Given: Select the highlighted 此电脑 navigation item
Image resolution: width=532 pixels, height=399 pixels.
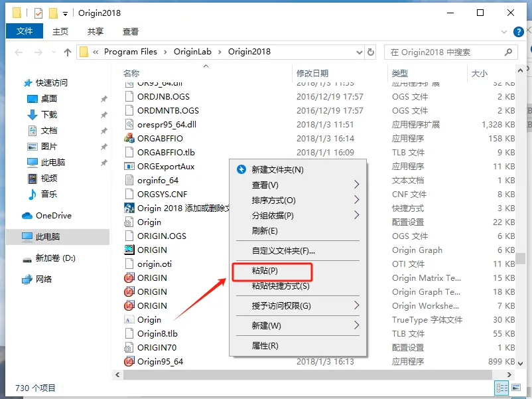Looking at the screenshot, I should click(x=58, y=237).
